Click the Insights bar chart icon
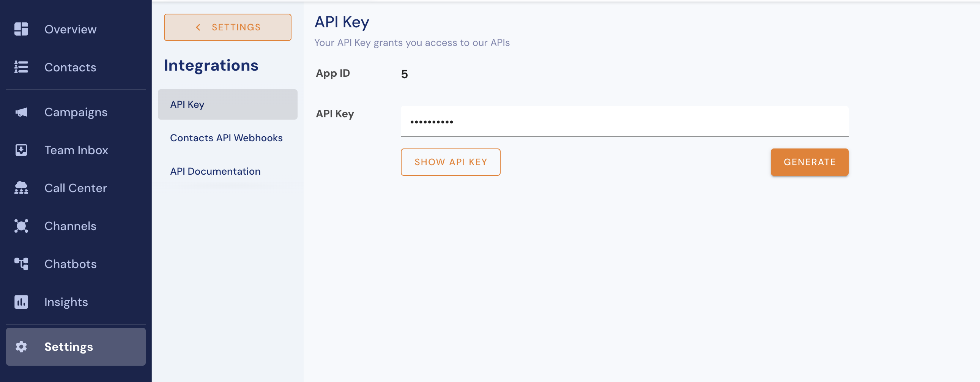The image size is (980, 382). click(x=21, y=302)
